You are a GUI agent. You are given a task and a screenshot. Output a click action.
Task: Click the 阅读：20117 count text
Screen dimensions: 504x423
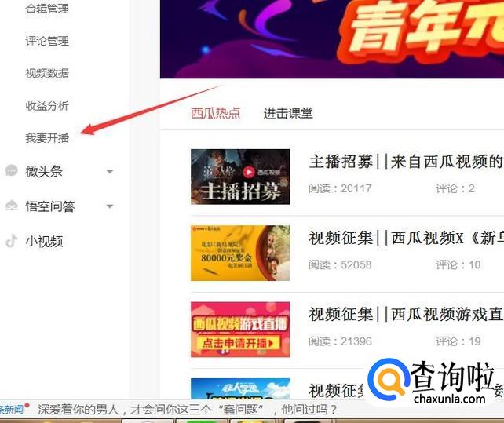(340, 188)
